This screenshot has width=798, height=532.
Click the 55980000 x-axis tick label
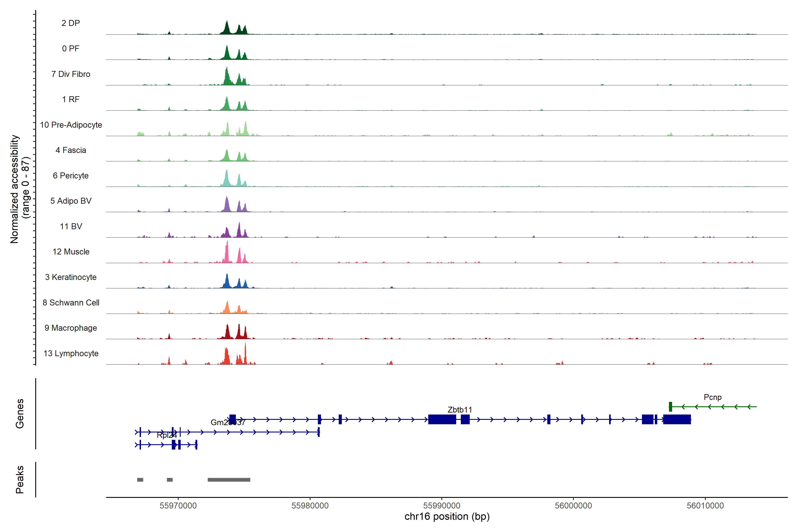pyautogui.click(x=310, y=506)
